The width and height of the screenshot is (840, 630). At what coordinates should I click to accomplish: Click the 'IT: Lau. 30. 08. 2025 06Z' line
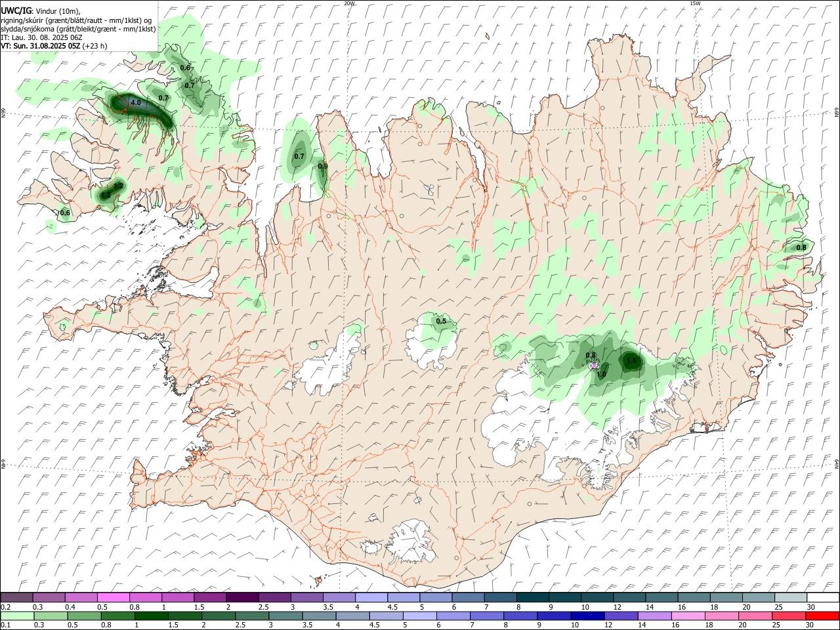click(x=41, y=37)
